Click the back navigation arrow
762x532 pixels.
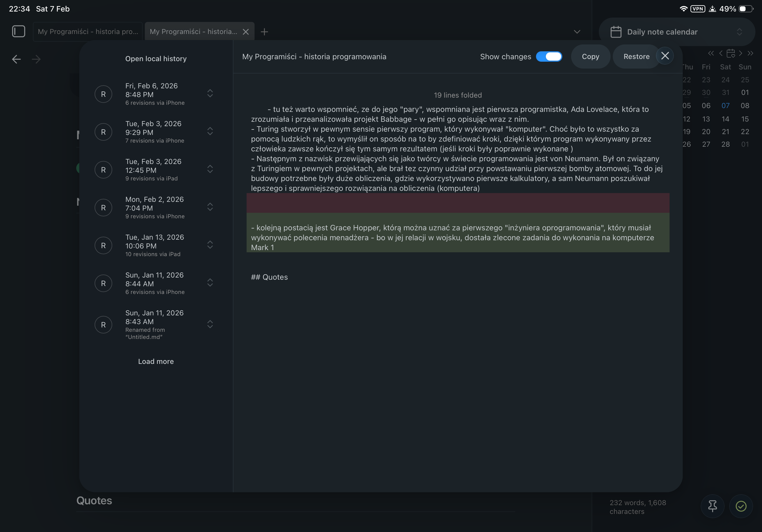pos(16,60)
